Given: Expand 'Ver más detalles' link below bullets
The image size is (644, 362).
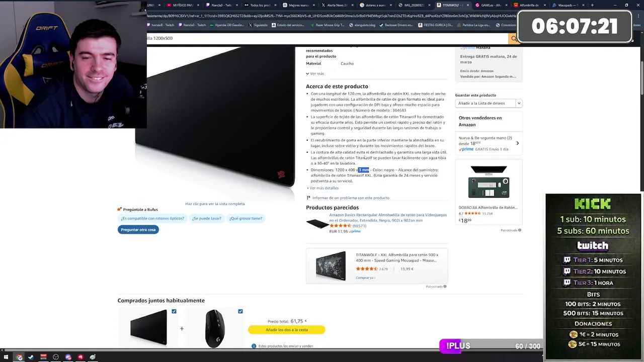Looking at the screenshot, I should coord(323,188).
